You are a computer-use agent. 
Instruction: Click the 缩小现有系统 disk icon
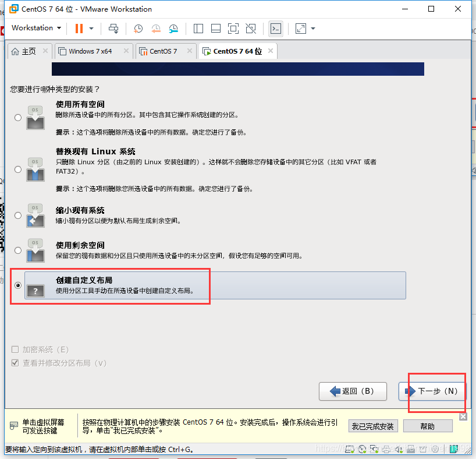coord(35,216)
